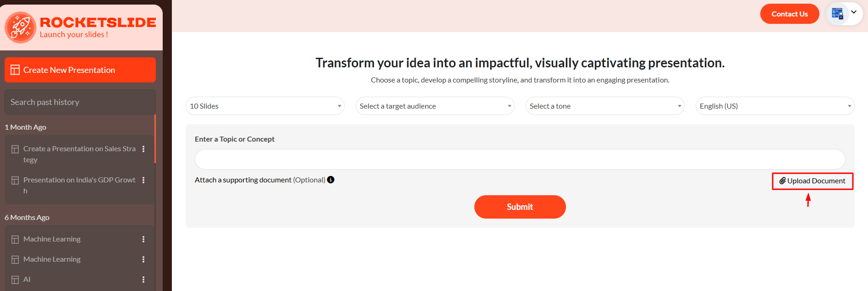Open three-dot menu for first Machine Learning
868x291 pixels.
143,239
